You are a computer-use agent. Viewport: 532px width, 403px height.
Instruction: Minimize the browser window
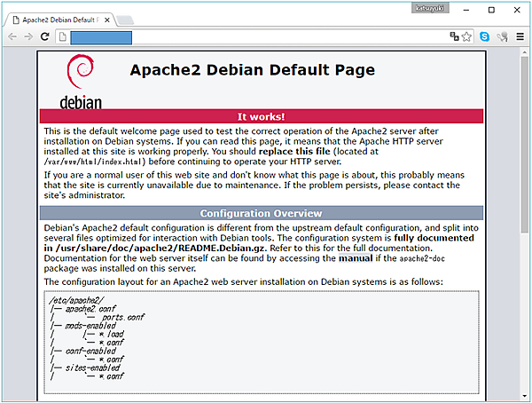[x=466, y=10]
